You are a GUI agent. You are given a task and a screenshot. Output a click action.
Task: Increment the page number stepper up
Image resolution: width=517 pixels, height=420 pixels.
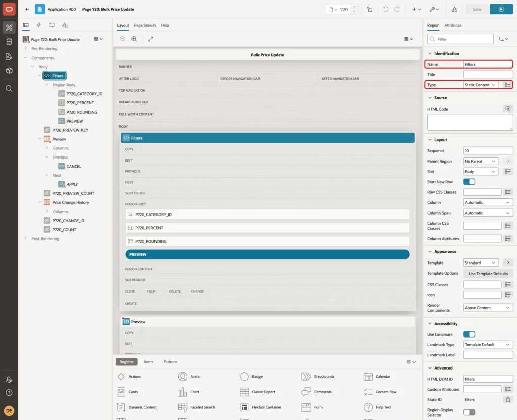coord(354,7)
